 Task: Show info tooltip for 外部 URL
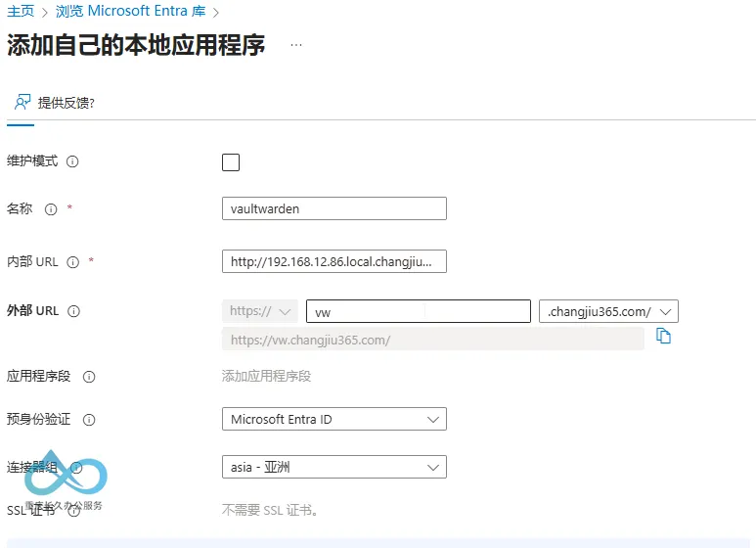click(x=73, y=311)
